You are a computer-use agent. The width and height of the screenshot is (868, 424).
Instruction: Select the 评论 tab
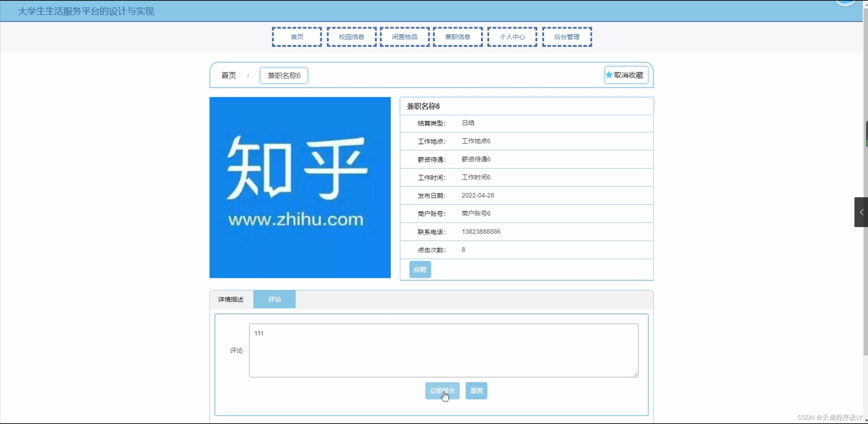[274, 299]
